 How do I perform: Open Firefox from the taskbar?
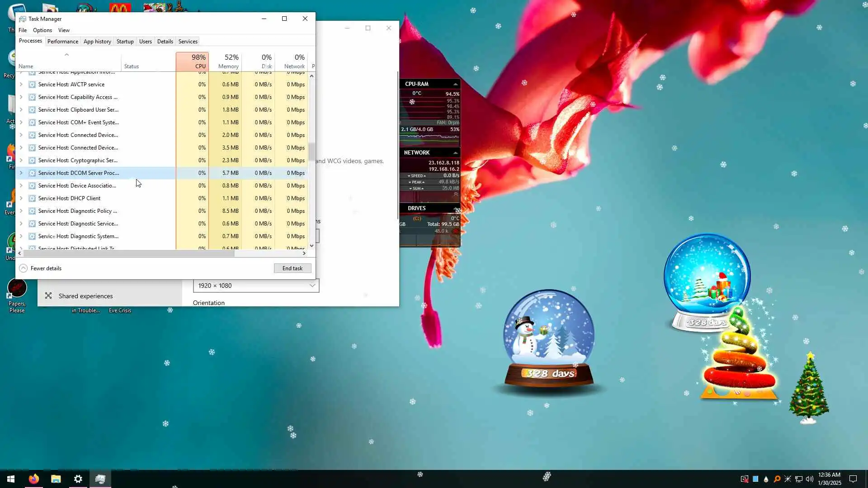(34, 479)
